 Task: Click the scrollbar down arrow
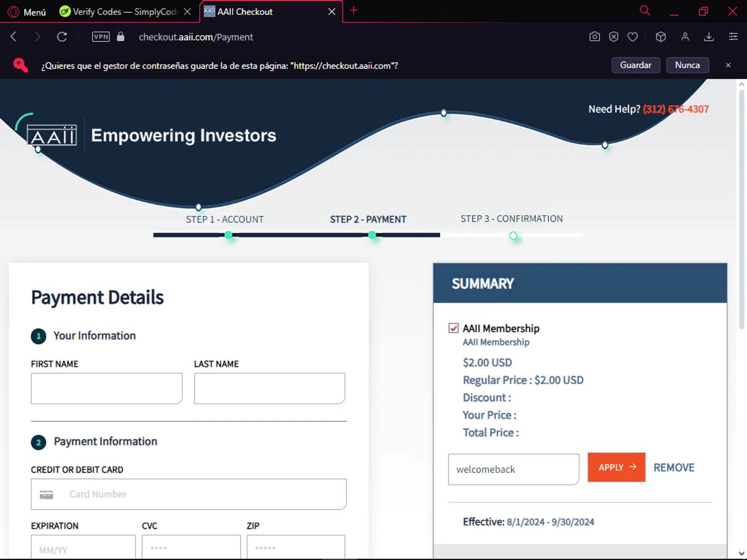coord(742,553)
